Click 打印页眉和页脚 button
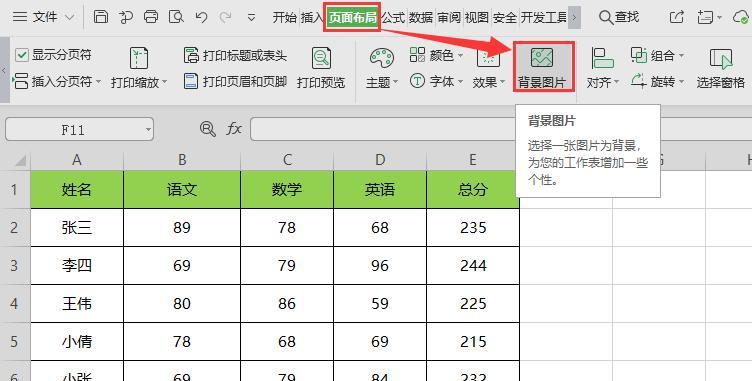 (x=235, y=81)
